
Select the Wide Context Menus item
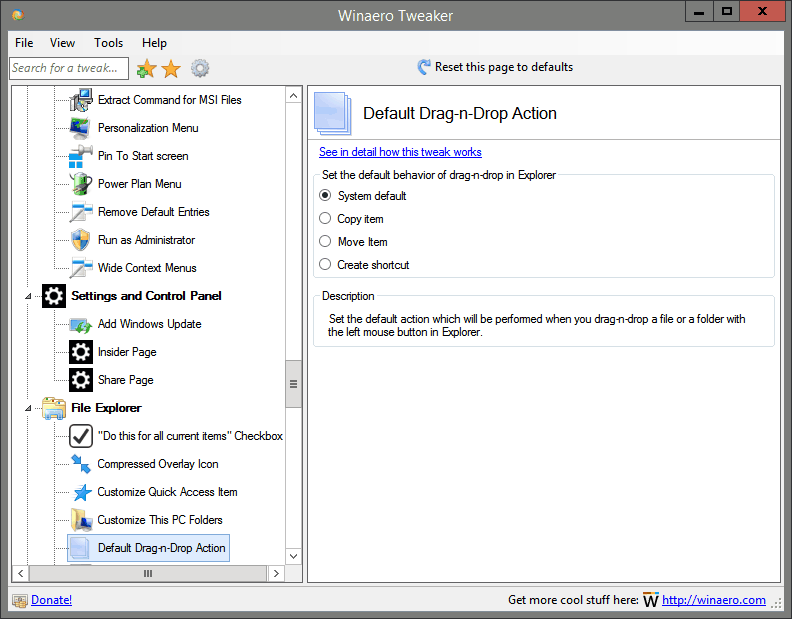147,268
